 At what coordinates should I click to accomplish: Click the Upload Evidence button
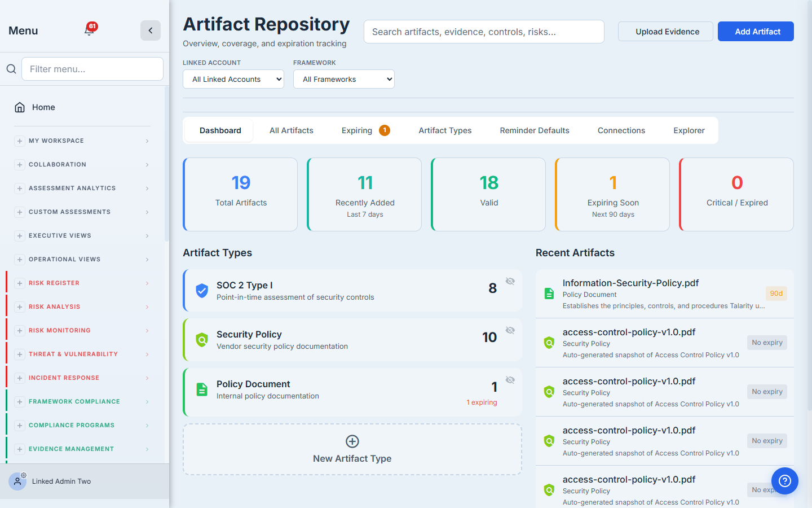(665, 32)
